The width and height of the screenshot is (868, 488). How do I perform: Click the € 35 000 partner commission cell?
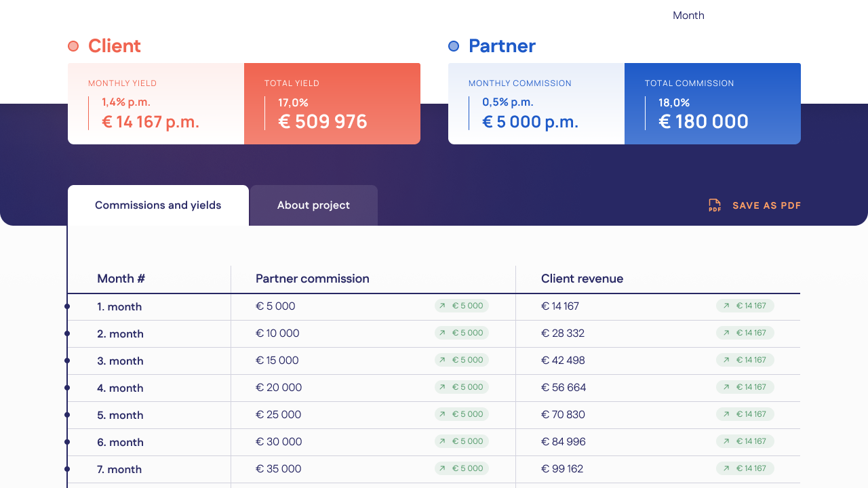tap(278, 469)
